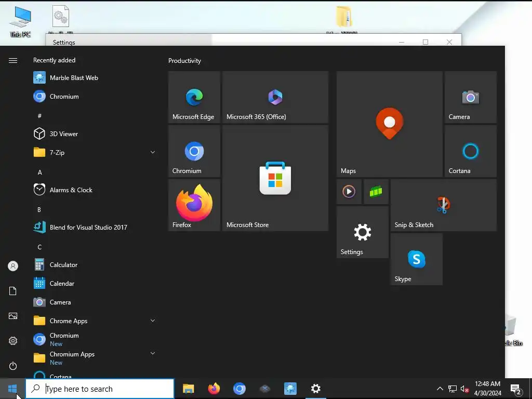Expand the Start menu hamburger button
This screenshot has width=532, height=399.
(x=13, y=60)
